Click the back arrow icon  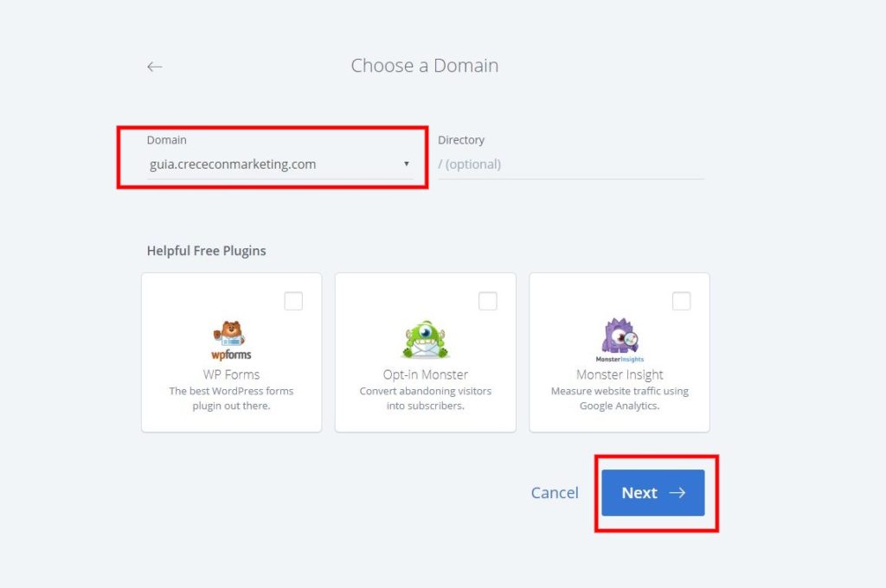point(155,67)
